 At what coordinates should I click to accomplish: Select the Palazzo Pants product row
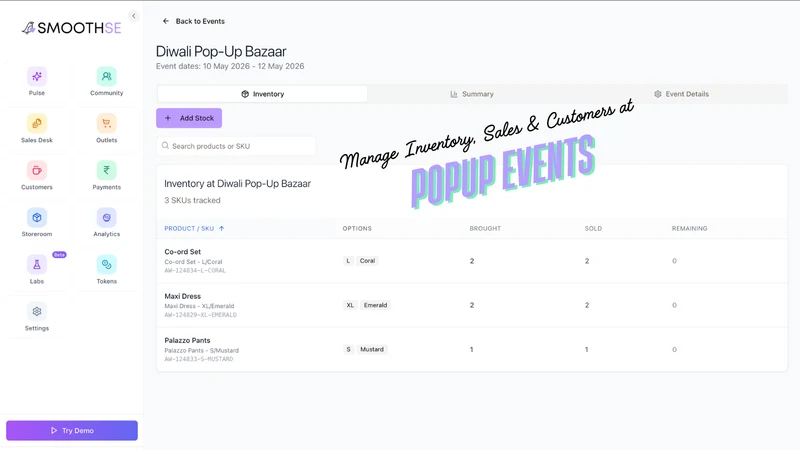tap(472, 350)
